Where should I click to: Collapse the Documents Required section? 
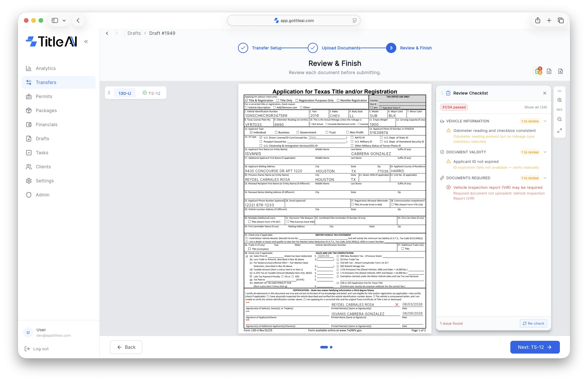(x=545, y=178)
